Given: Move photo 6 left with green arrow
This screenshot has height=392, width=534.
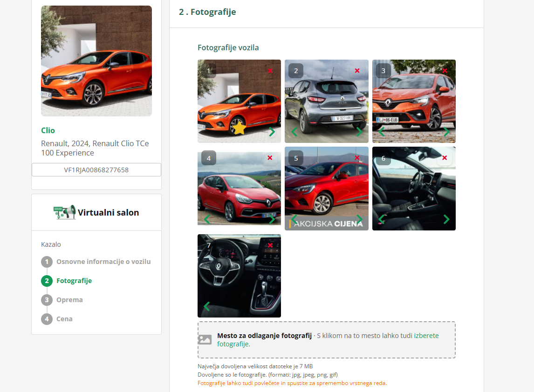Looking at the screenshot, I should tap(382, 219).
